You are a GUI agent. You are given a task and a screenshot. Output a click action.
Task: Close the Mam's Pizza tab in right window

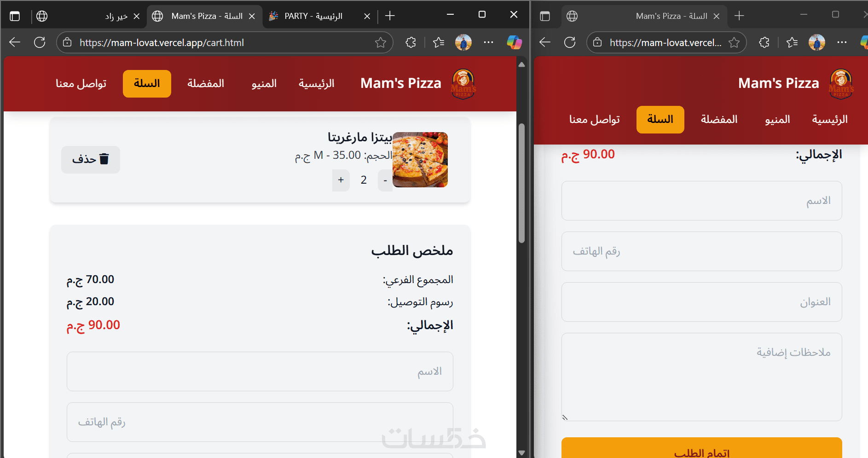[717, 16]
